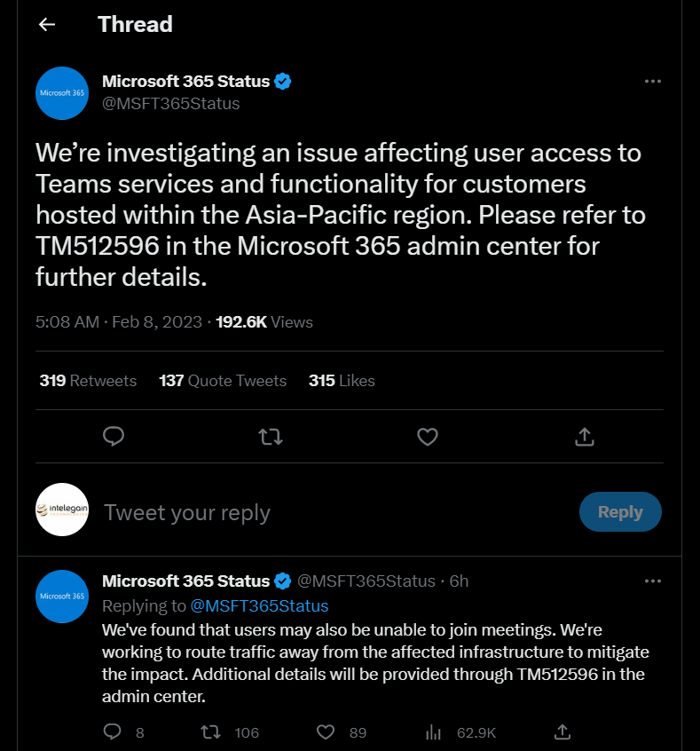The height and width of the screenshot is (751, 700).
Task: Go back using the Thread arrow
Action: coord(47,25)
